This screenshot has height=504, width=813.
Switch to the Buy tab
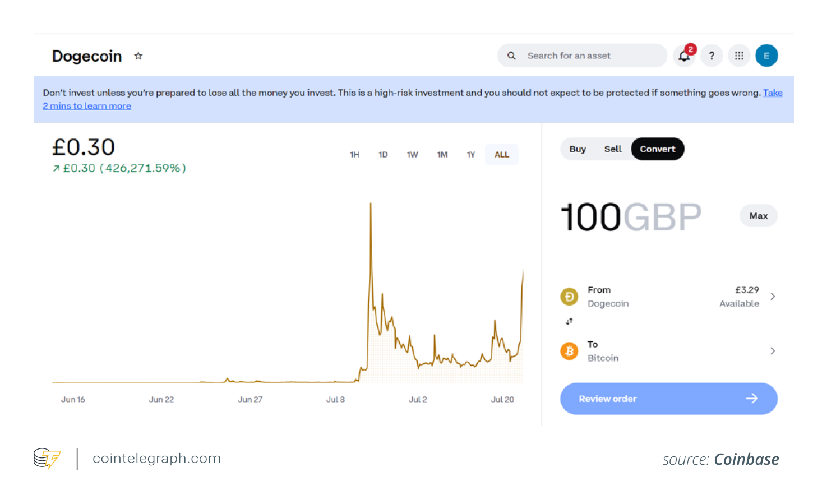tap(578, 149)
